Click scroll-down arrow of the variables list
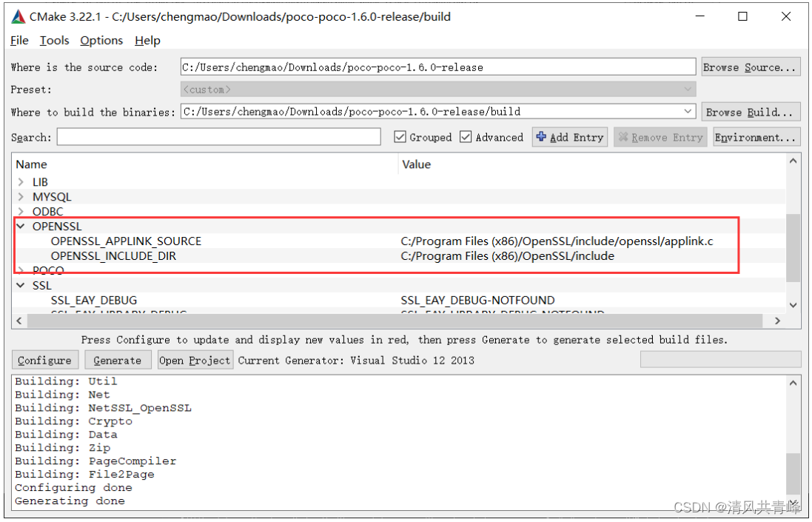The image size is (812, 522). [793, 305]
